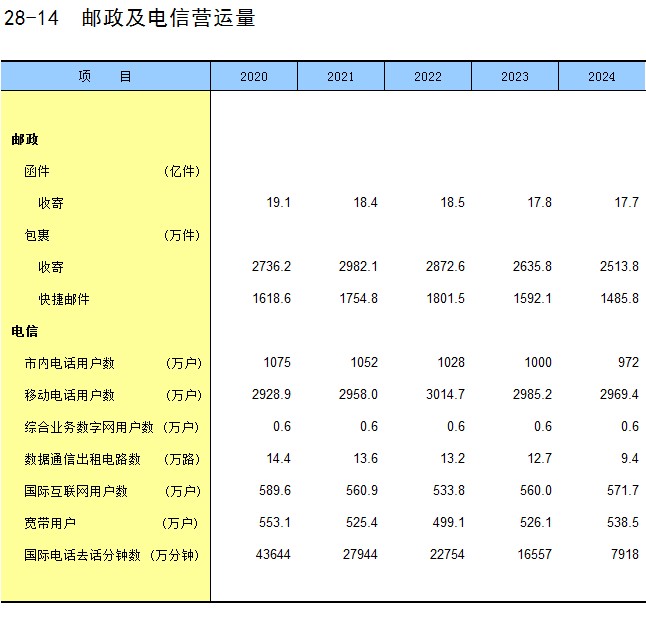Click the 2023 year header cell
Image resolution: width=646 pixels, height=635 pixels.
tap(514, 77)
